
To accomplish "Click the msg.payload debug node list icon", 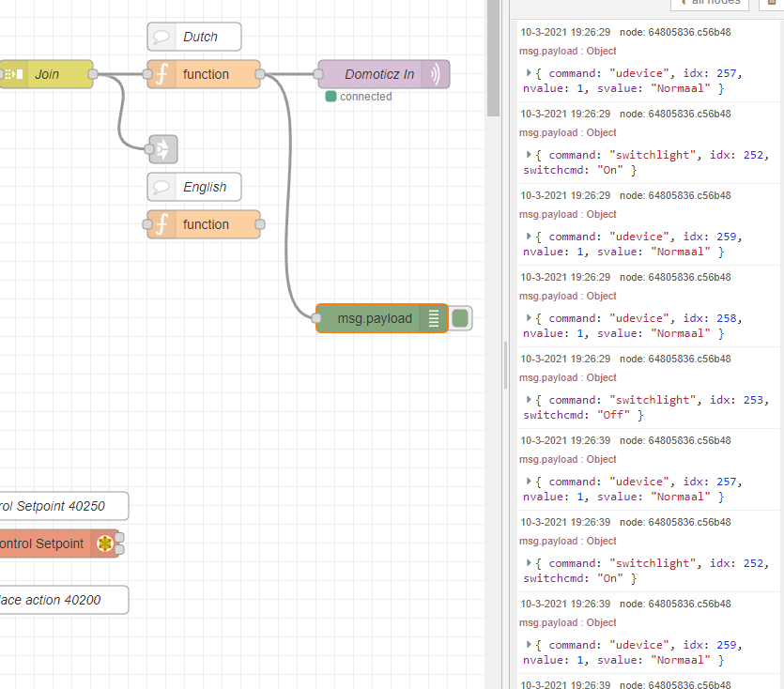I will [x=434, y=318].
